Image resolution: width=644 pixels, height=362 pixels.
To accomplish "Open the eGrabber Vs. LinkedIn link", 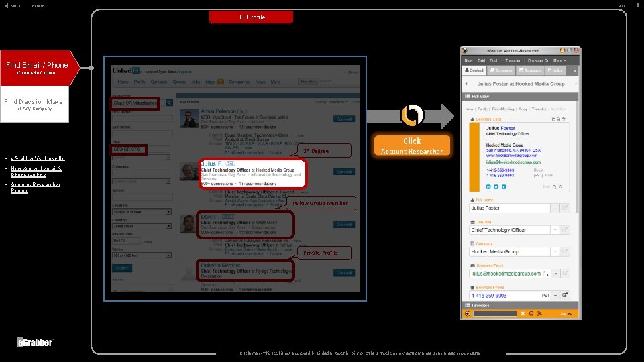I will coord(38,158).
